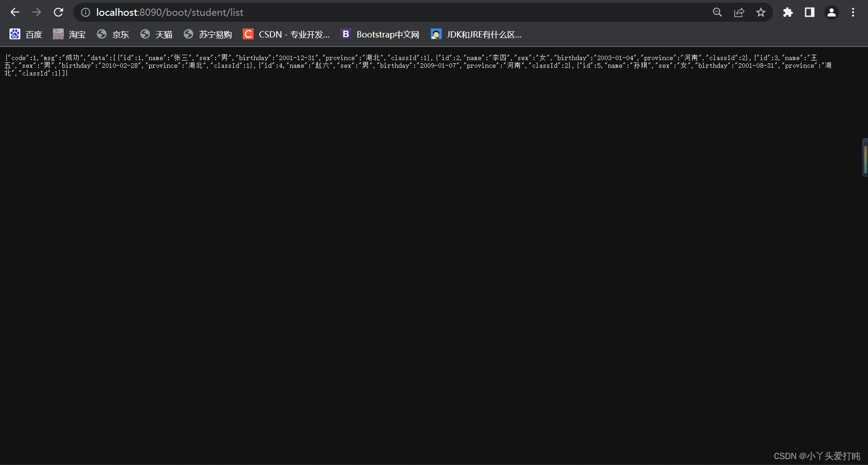The width and height of the screenshot is (868, 465).
Task: Click the birthday value 2010-02-28
Action: click(x=120, y=66)
